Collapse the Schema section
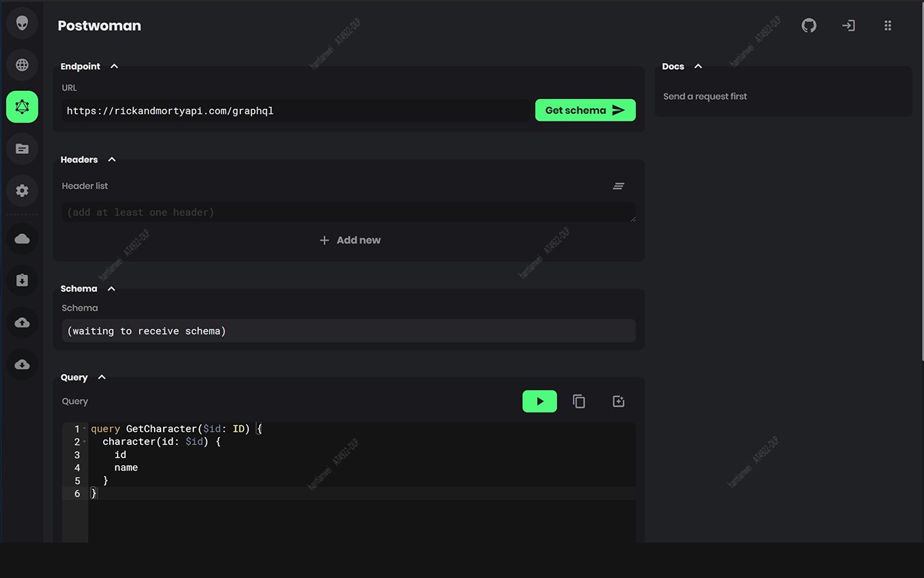 click(x=111, y=289)
